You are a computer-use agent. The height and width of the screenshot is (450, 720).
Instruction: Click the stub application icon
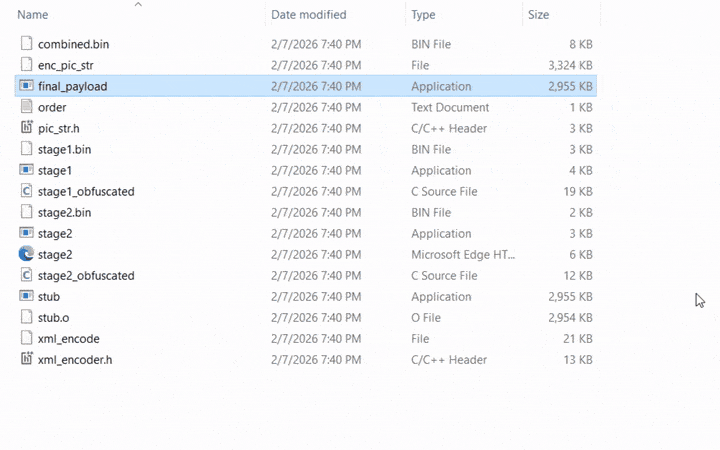26,296
